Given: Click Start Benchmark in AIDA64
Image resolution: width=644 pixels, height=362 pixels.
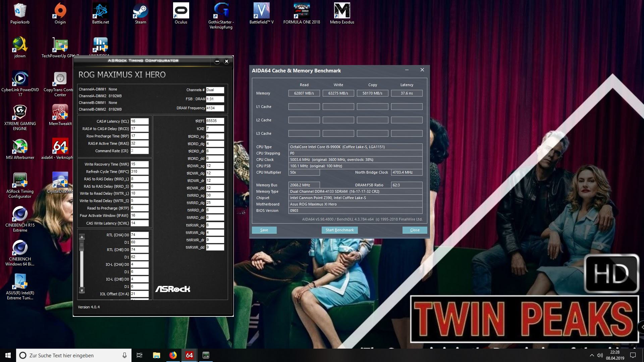Looking at the screenshot, I should [339, 230].
